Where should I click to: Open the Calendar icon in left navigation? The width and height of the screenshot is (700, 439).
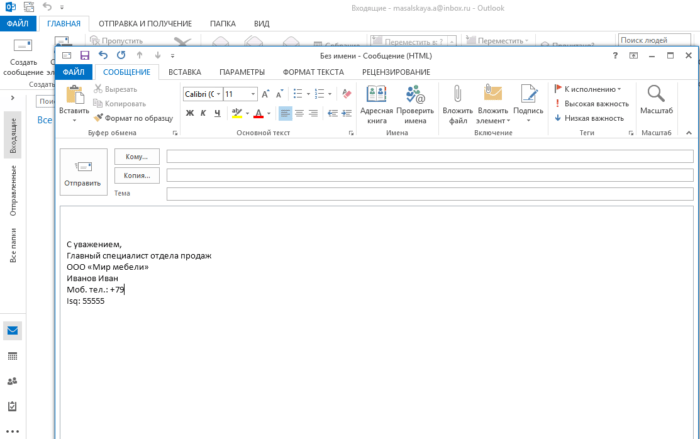[x=13, y=355]
